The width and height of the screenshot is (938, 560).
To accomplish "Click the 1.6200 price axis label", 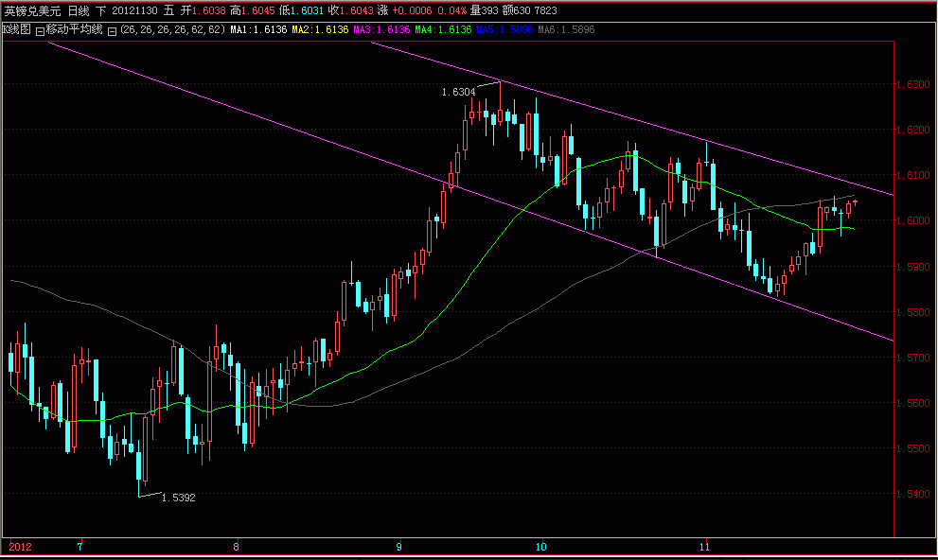I will (912, 130).
